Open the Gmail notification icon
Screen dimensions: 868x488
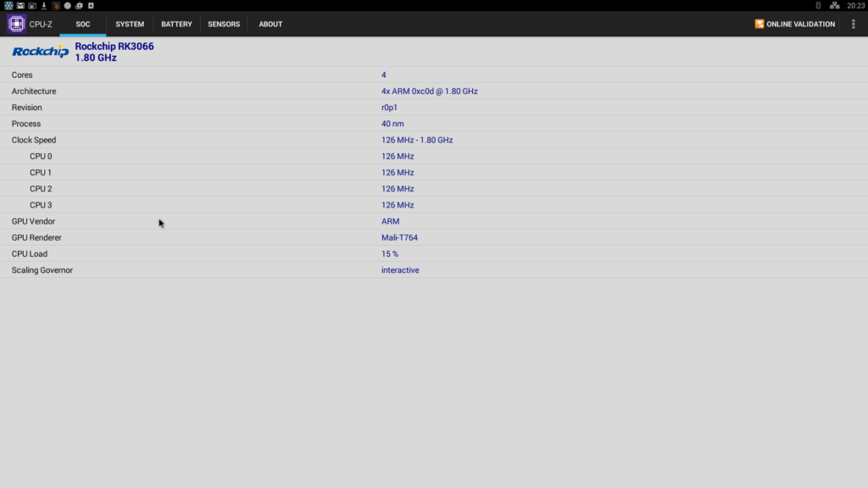point(20,6)
